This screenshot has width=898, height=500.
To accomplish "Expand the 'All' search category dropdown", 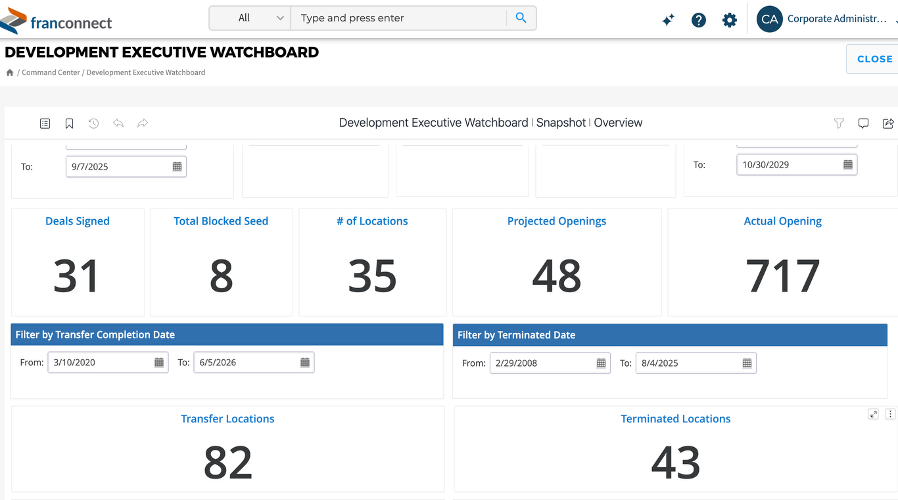I will tap(250, 18).
